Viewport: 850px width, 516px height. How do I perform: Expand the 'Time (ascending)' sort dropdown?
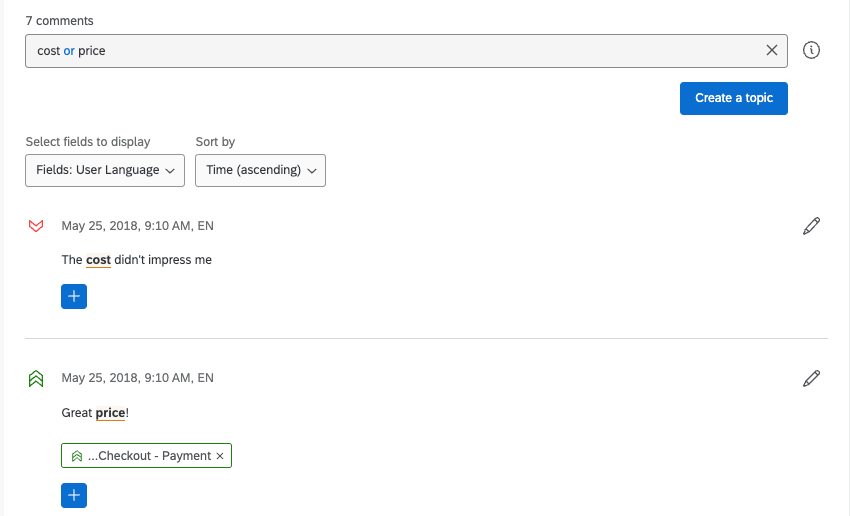click(260, 170)
